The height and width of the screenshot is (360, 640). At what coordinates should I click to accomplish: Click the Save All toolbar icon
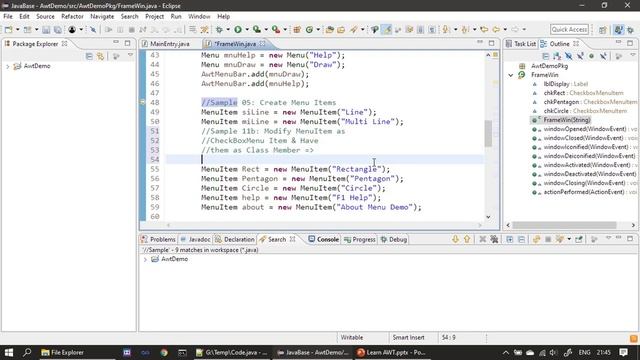coord(58,29)
